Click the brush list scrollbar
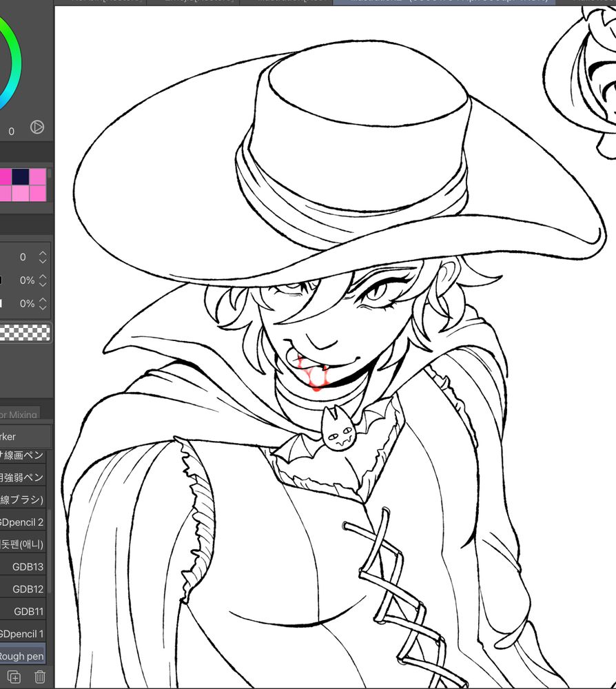This screenshot has width=616, height=689. [x=49, y=551]
